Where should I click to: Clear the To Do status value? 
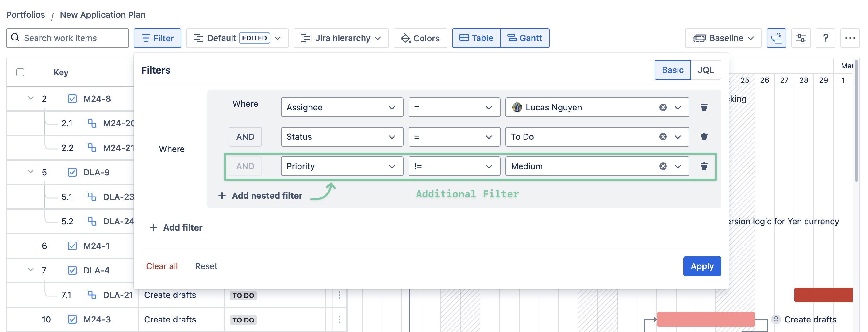663,137
